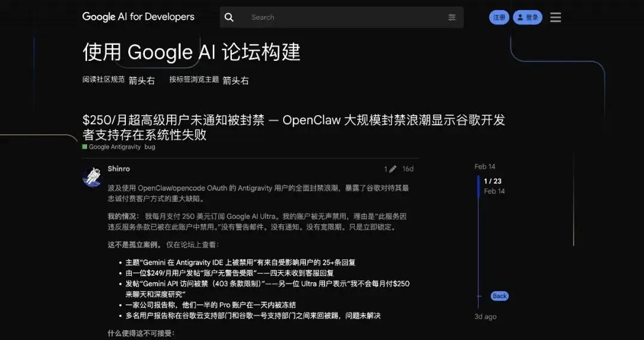The width and height of the screenshot is (644, 340).
Task: Click the 1 / 23 timeline position
Action: [493, 181]
